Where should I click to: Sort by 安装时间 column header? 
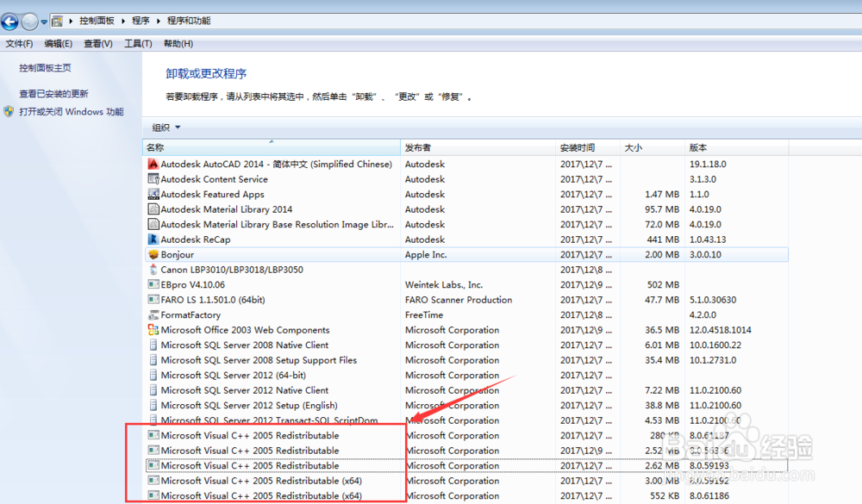click(588, 147)
